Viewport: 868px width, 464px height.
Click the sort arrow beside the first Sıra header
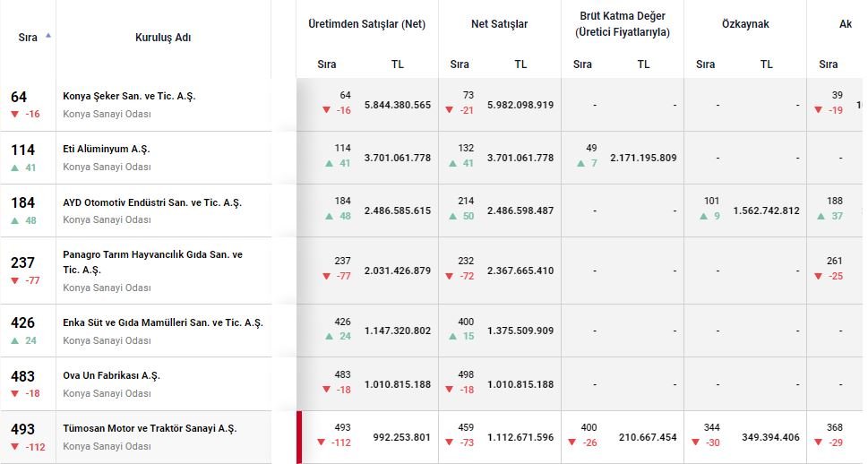coord(47,35)
